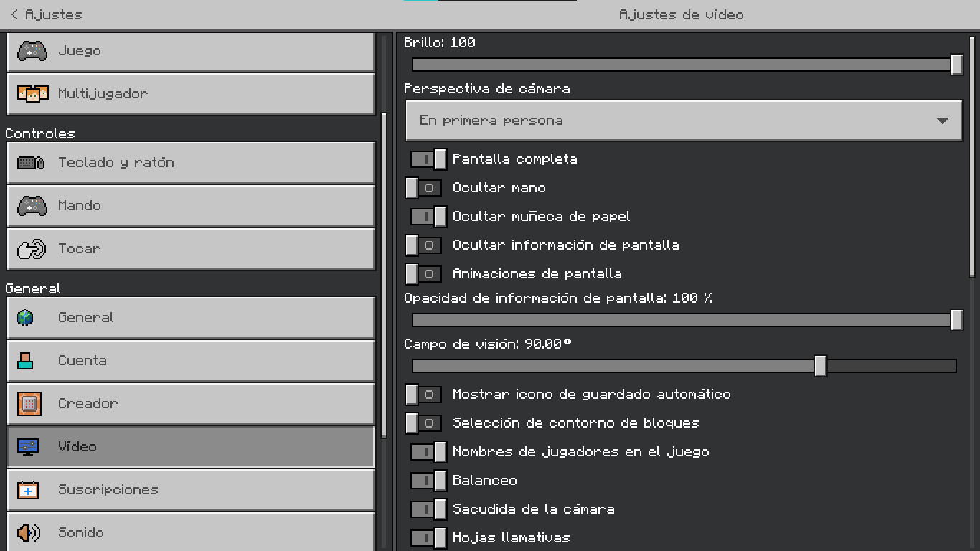Click the Campo de visión slider handle
980x551 pixels.
click(x=821, y=366)
